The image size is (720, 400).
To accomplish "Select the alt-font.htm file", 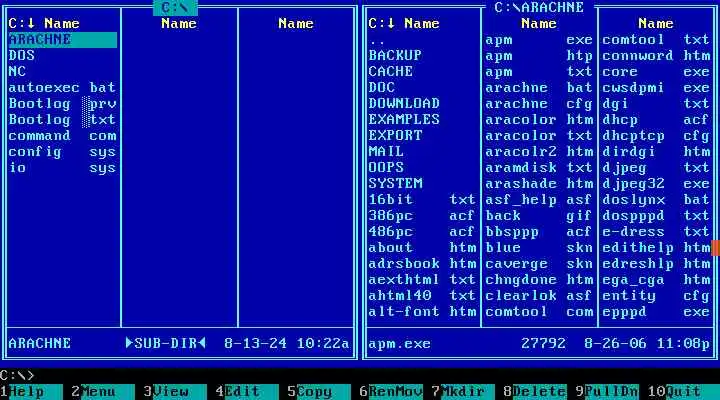I will 422,312.
